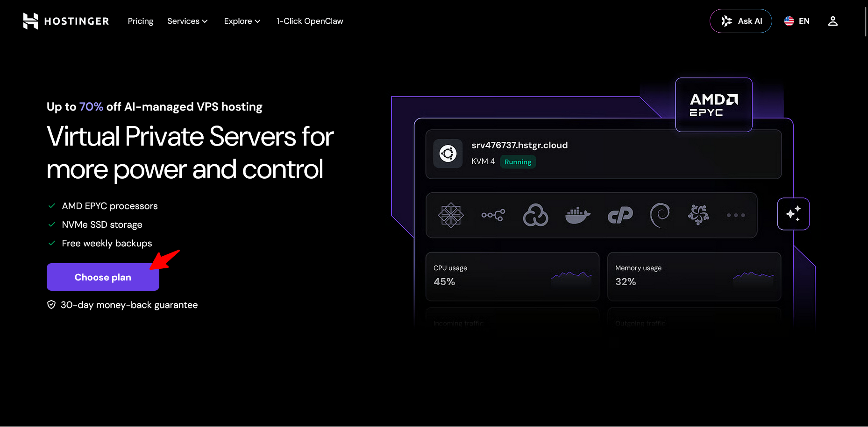Select the Docker whale icon
The width and height of the screenshot is (868, 427).
(578, 215)
